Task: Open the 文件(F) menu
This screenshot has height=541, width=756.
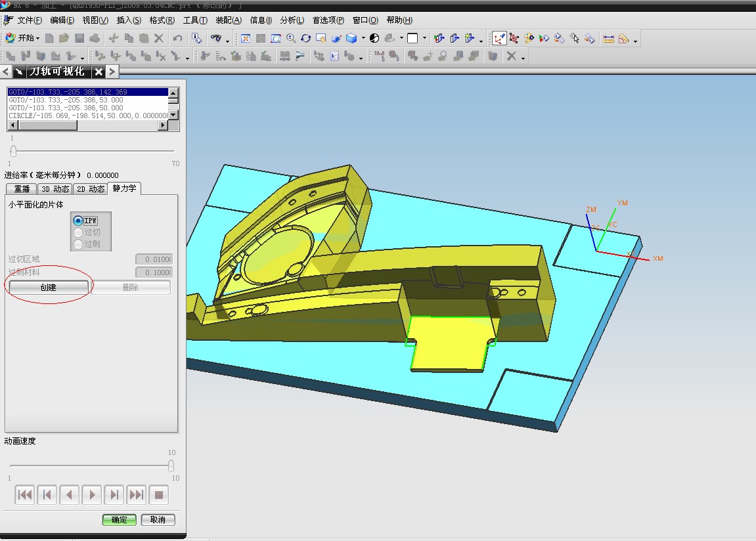Action: click(x=30, y=20)
